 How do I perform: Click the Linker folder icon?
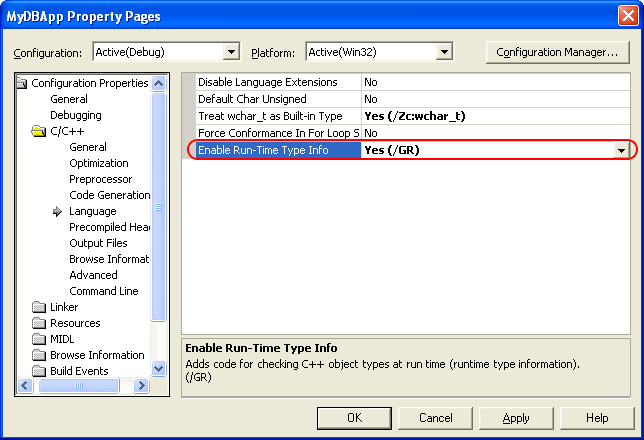[39, 307]
